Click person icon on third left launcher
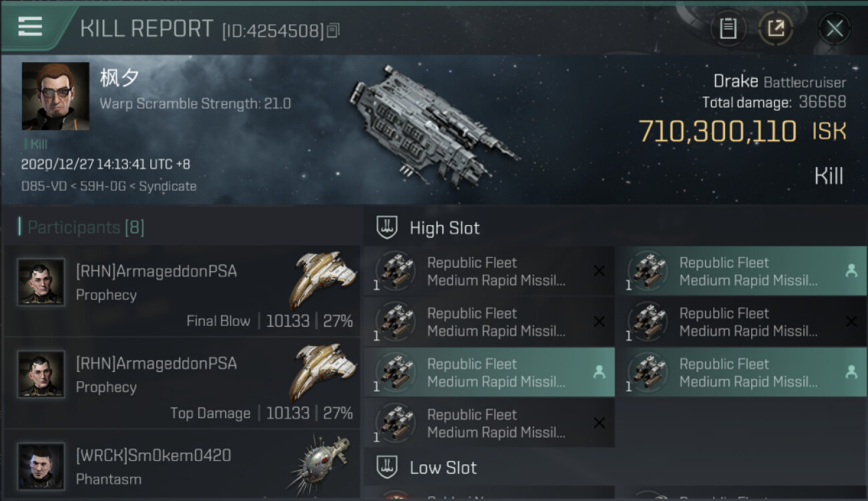The image size is (868, 501). (x=599, y=373)
